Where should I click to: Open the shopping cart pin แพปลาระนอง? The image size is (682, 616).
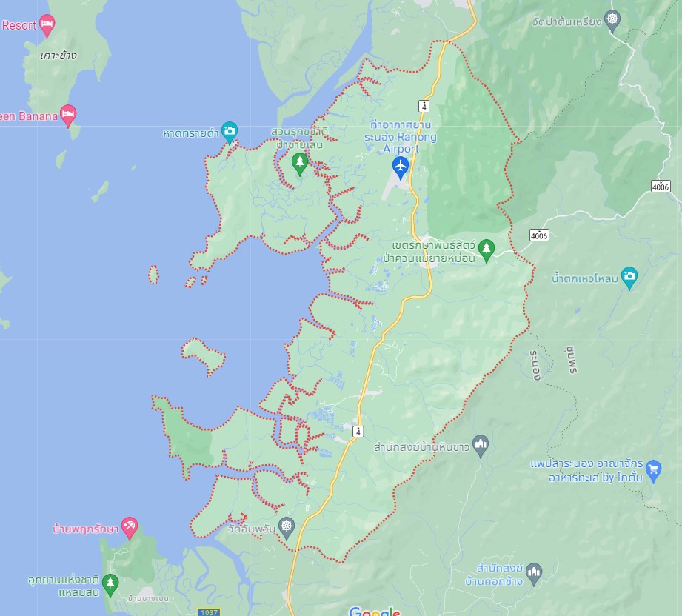pyautogui.click(x=653, y=471)
